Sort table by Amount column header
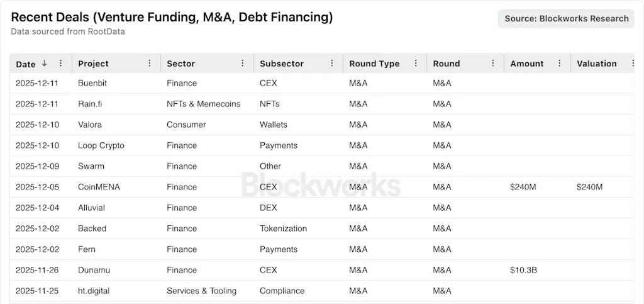The image size is (644, 304). [x=527, y=64]
